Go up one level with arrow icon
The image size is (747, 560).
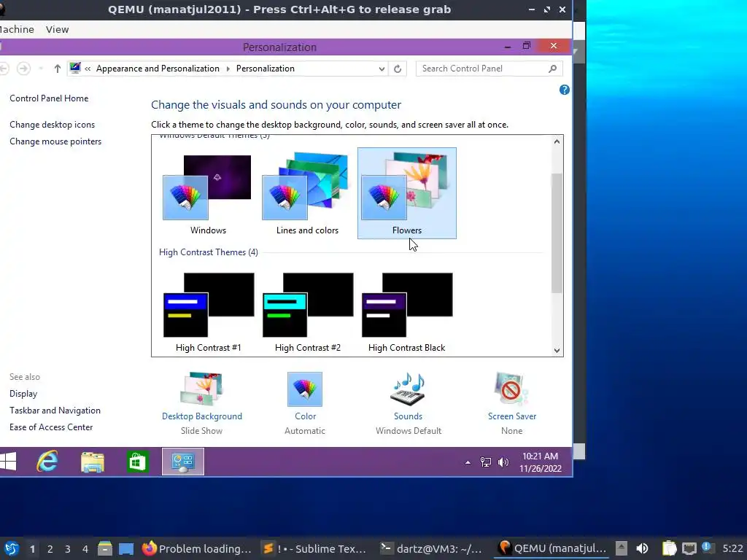58,69
